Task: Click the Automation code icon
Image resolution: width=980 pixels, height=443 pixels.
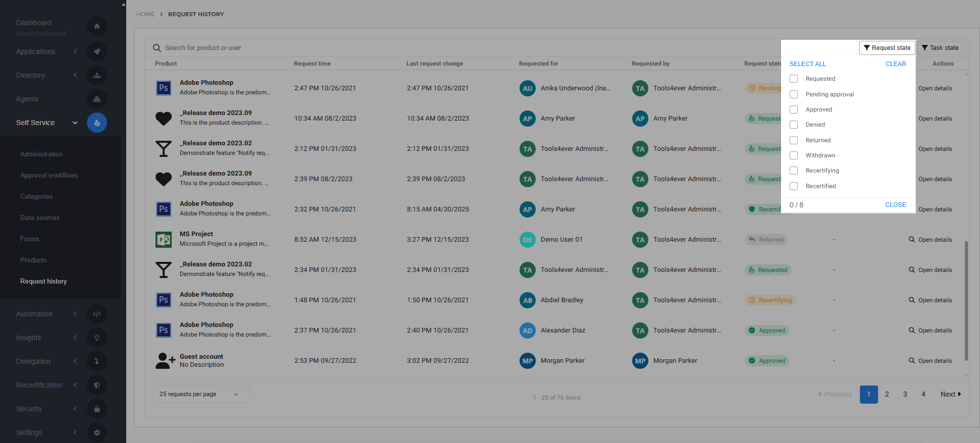Action: (x=97, y=314)
